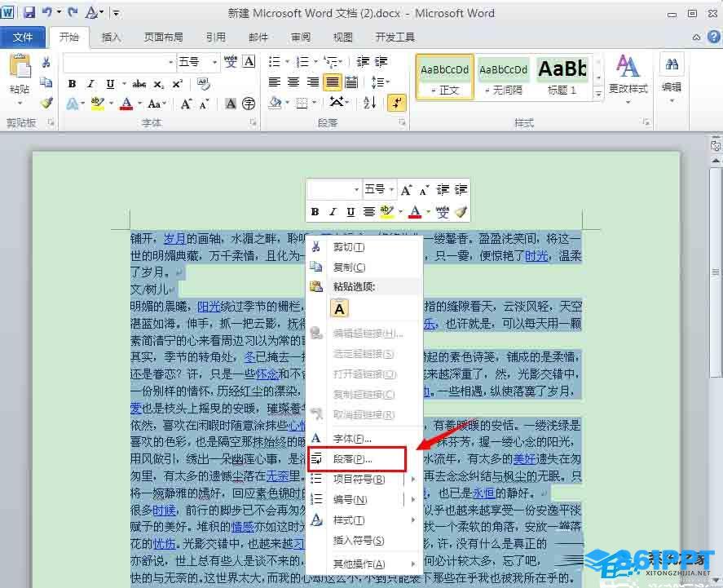Toggle Align Left in ribbon

pyautogui.click(x=275, y=82)
